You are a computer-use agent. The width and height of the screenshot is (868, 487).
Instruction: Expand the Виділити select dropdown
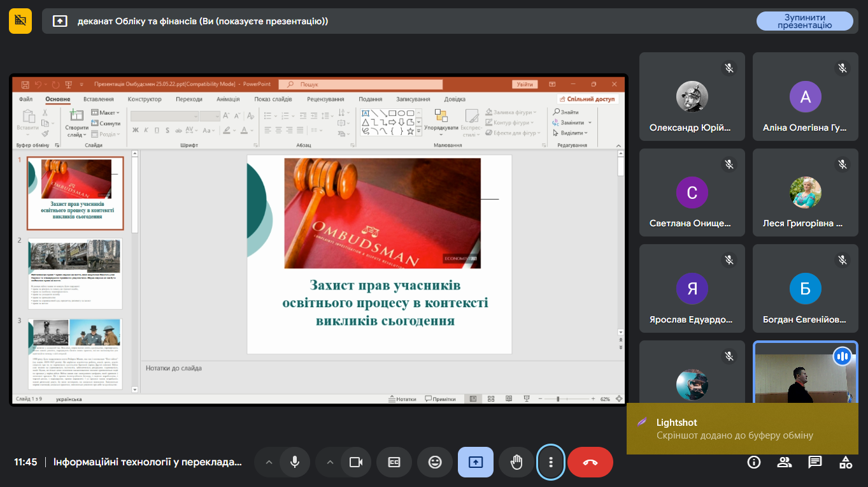pyautogui.click(x=570, y=133)
